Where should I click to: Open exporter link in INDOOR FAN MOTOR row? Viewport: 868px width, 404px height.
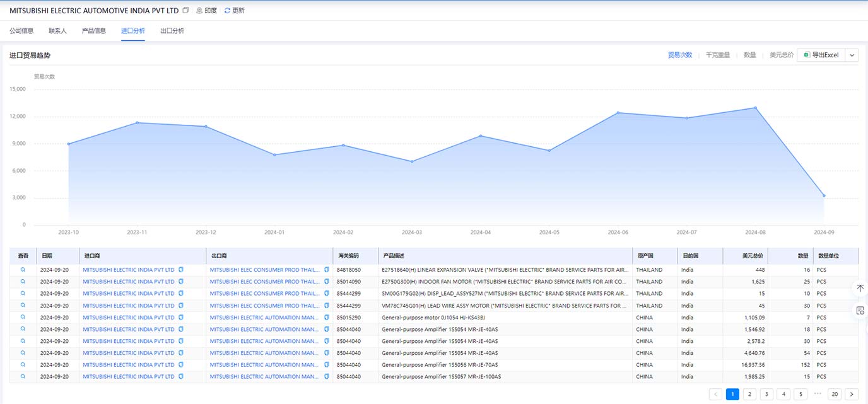[x=265, y=282]
